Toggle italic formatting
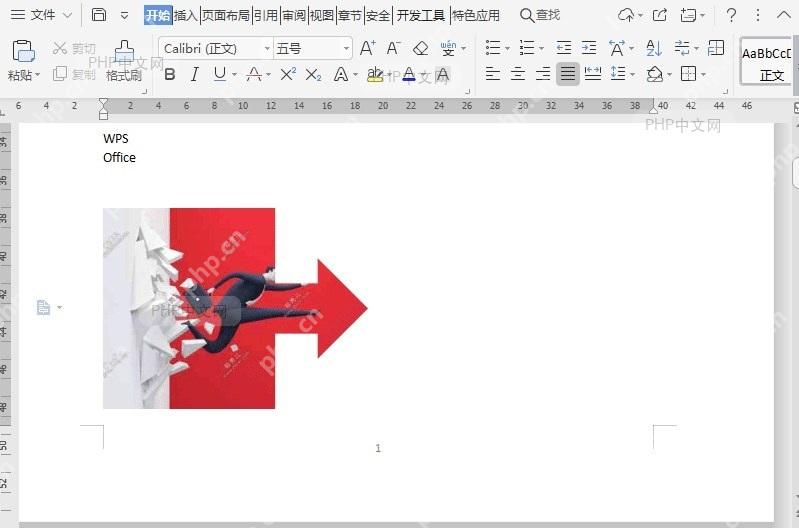The width and height of the screenshot is (799, 528). pos(194,75)
